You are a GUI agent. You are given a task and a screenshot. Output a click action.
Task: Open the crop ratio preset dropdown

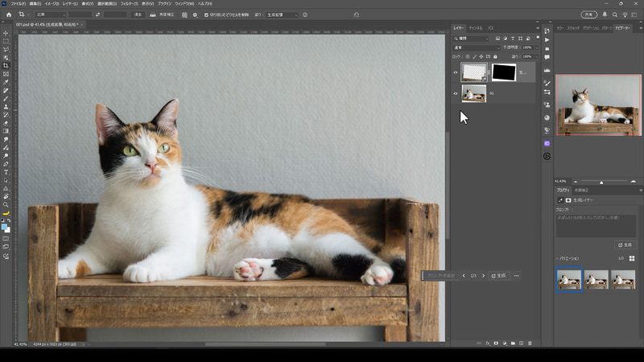51,14
